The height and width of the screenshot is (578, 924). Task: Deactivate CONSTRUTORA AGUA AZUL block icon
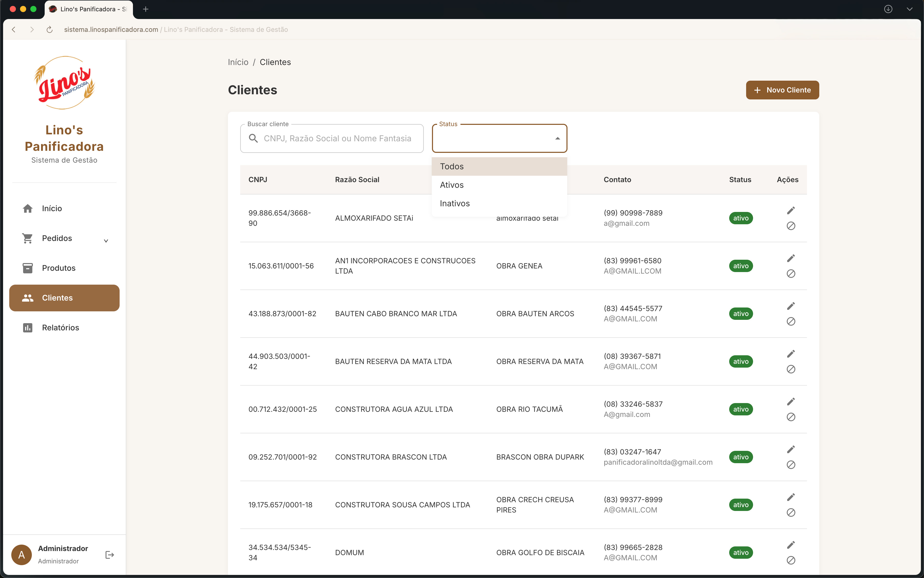(791, 417)
